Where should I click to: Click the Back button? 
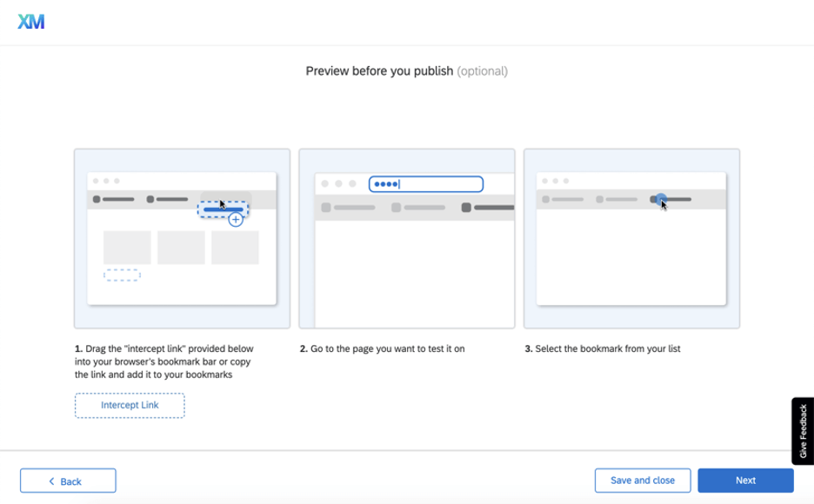coord(68,481)
